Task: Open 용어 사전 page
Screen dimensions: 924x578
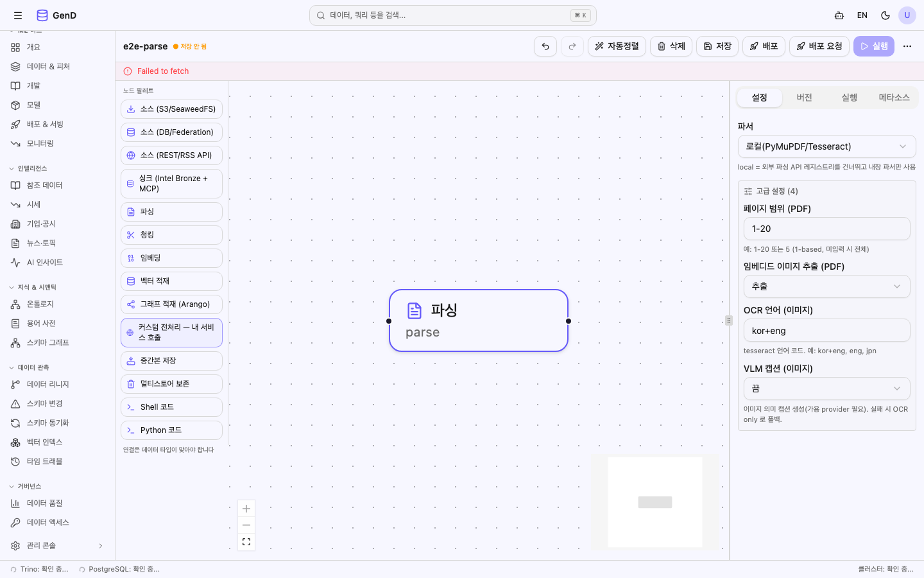Action: click(58, 324)
